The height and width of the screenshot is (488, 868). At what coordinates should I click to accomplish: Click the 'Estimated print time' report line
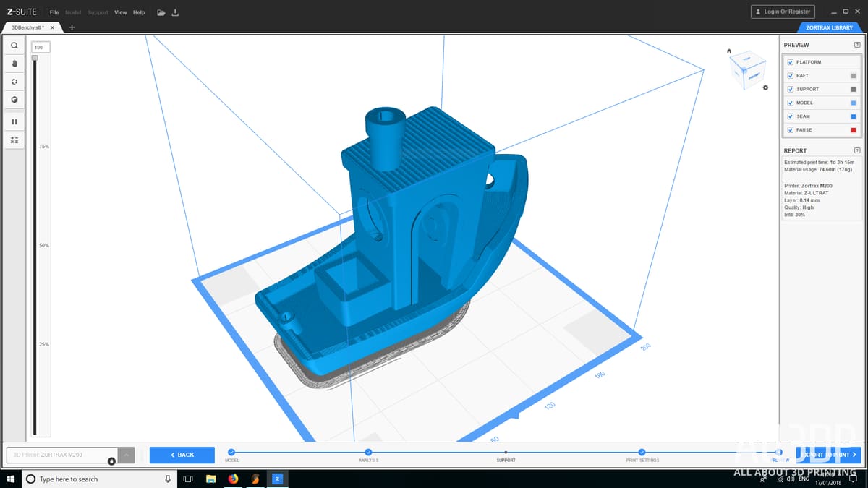(x=819, y=163)
